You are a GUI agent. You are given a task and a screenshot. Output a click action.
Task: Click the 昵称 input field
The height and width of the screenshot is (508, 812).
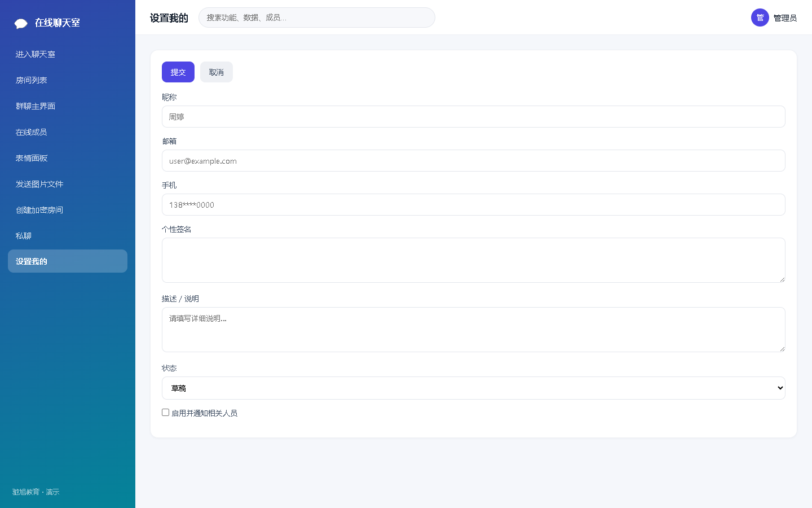[x=474, y=117]
